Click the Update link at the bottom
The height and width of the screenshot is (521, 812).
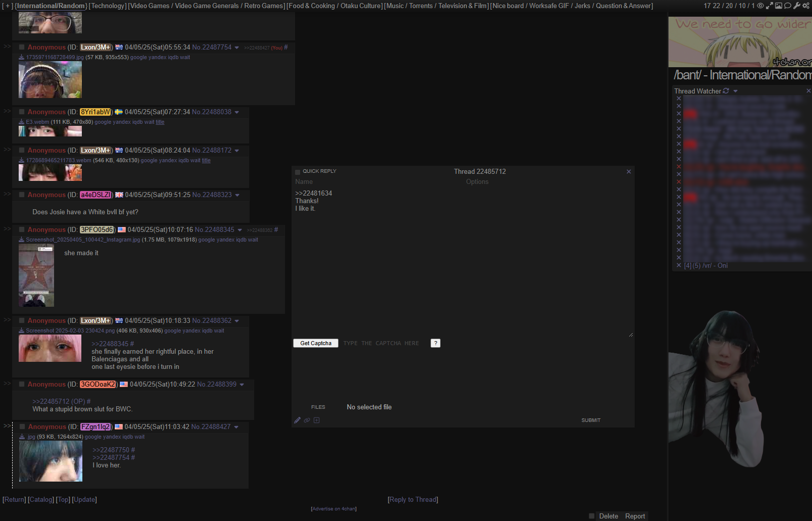point(84,499)
